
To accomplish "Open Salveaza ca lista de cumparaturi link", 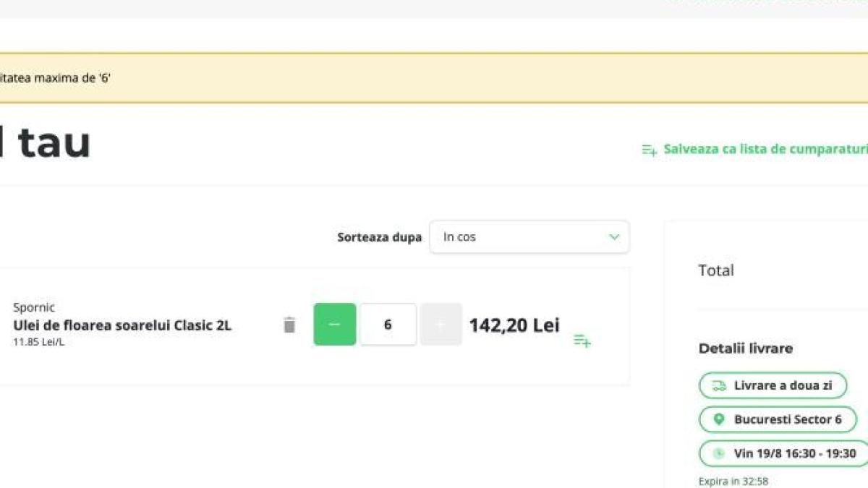I will (765, 150).
